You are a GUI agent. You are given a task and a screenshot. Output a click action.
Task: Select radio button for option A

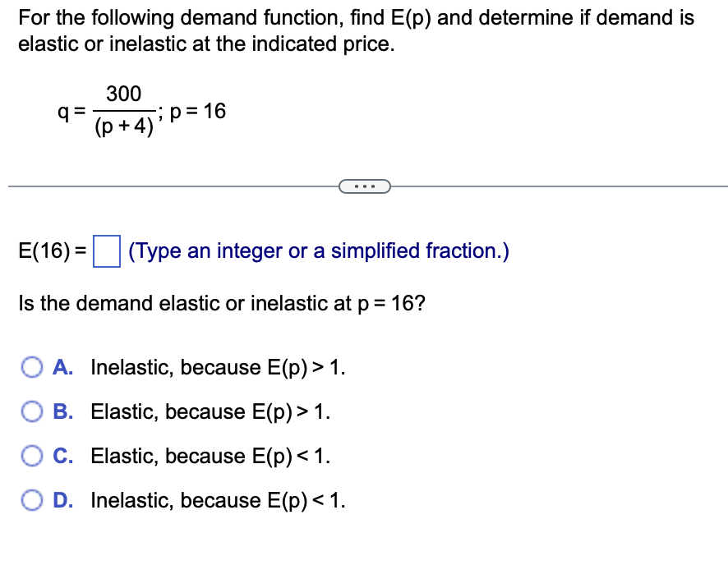click(33, 368)
